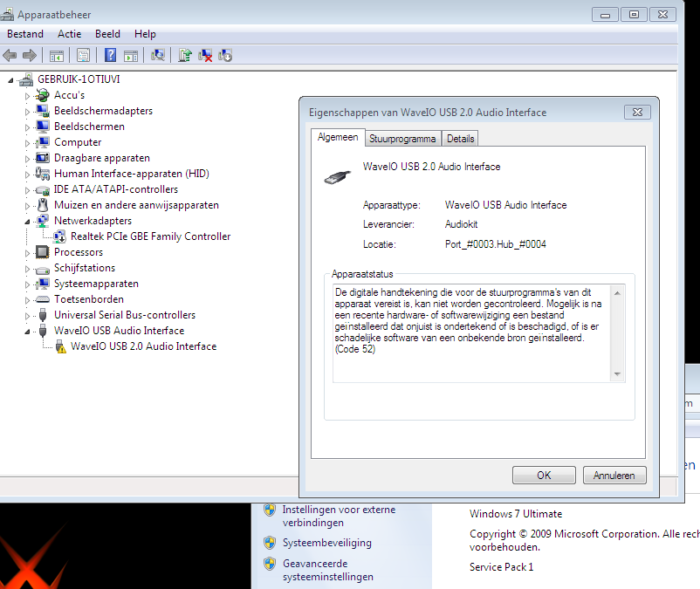
Task: Open the Beeld menu
Action: click(x=107, y=34)
